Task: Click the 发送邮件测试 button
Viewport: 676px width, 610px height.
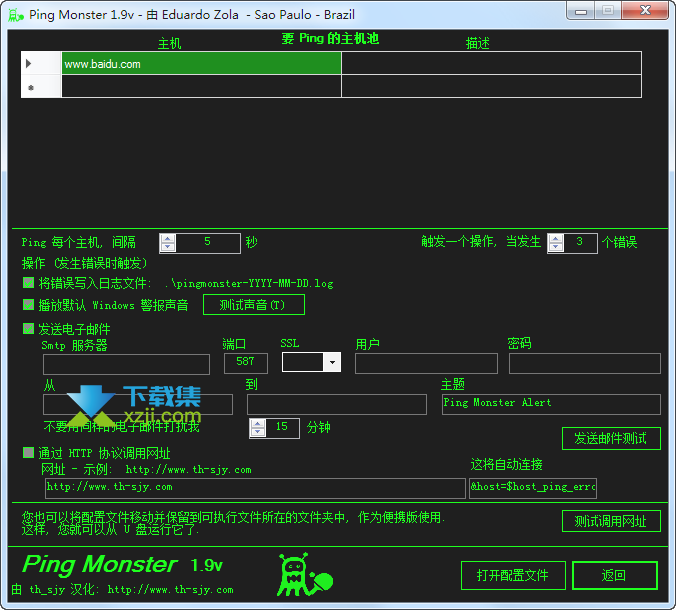Action: pyautogui.click(x=611, y=438)
